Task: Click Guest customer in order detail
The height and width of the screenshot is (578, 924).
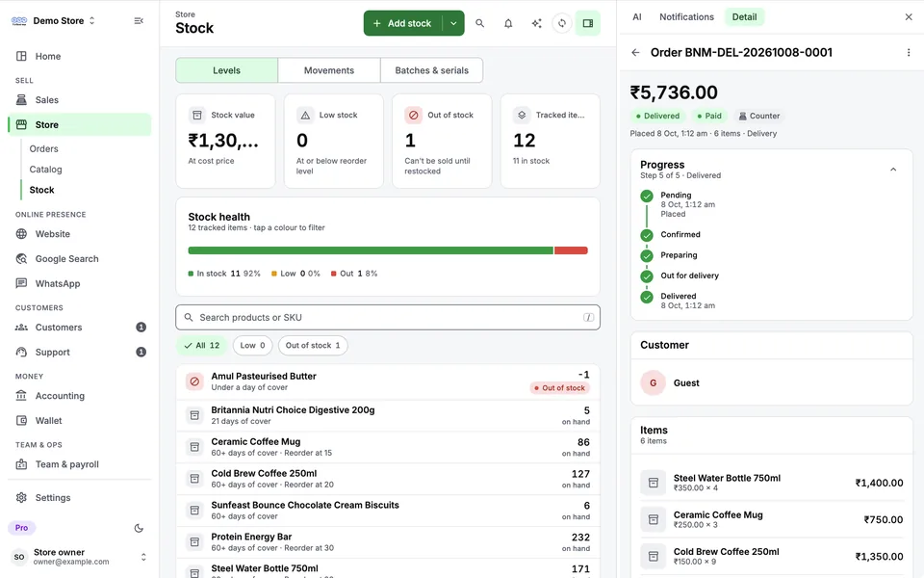Action: tap(772, 382)
